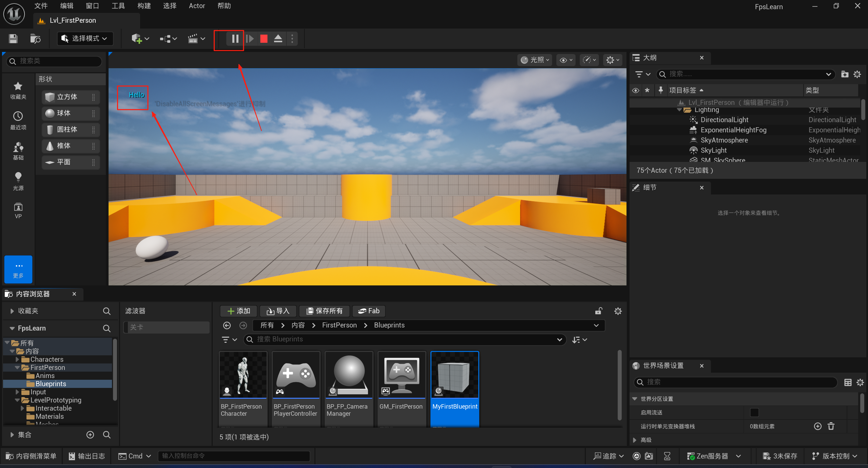
Task: Open the 文件 menu
Action: [x=41, y=6]
